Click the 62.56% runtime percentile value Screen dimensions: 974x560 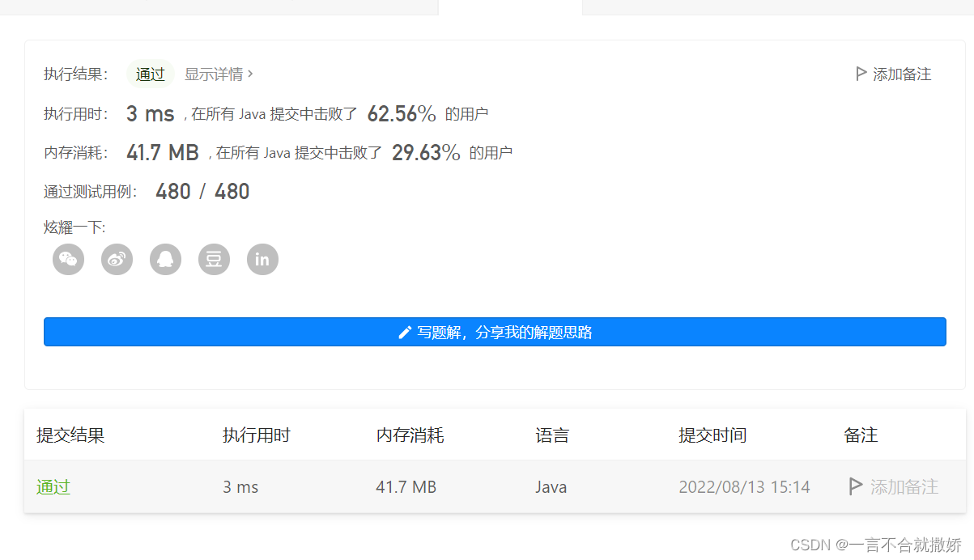[402, 113]
